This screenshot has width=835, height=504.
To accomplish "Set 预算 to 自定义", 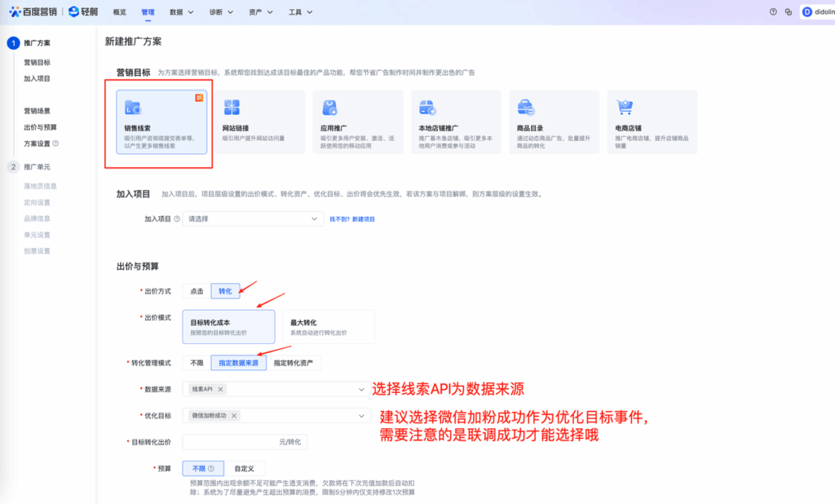I will pos(244,468).
